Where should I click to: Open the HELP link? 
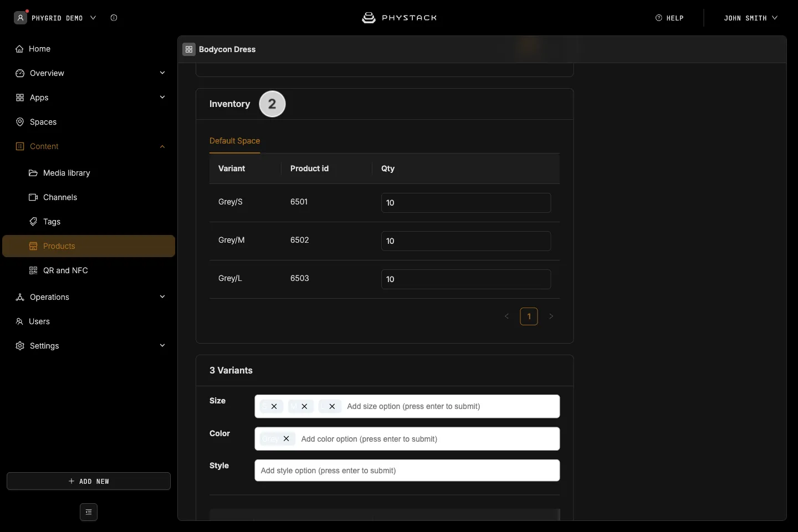669,18
